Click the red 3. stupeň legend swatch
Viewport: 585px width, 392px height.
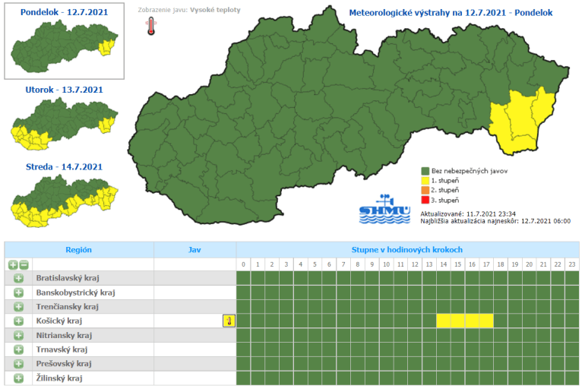point(425,200)
